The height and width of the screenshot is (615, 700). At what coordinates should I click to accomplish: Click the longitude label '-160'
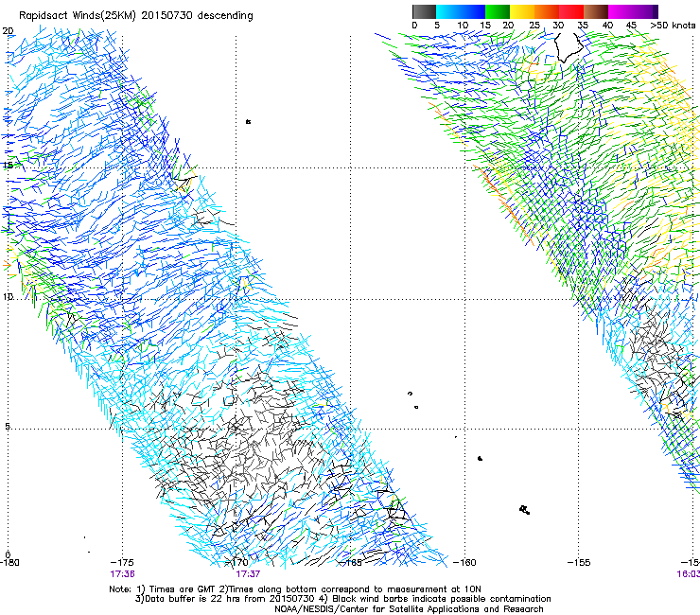[x=464, y=563]
